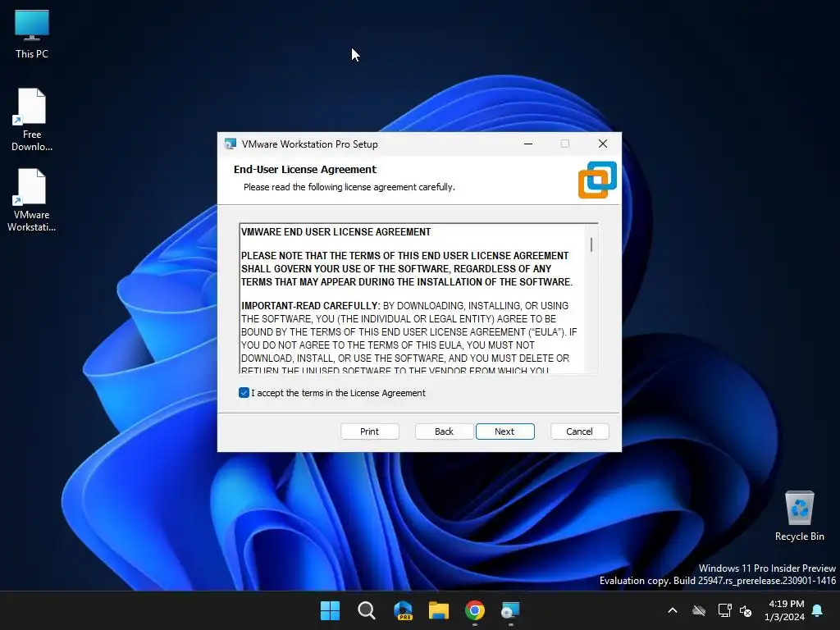Minimize the VMware Setup window
The image size is (840, 630).
click(528, 144)
